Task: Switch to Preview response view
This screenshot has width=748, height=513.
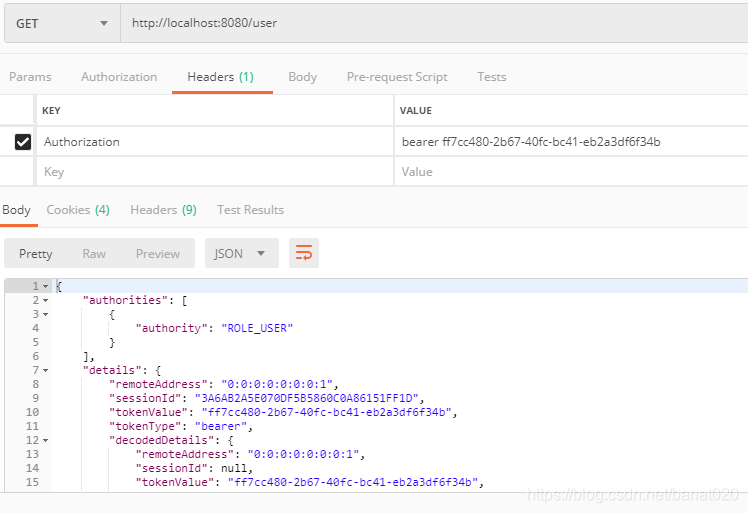Action: tap(158, 254)
